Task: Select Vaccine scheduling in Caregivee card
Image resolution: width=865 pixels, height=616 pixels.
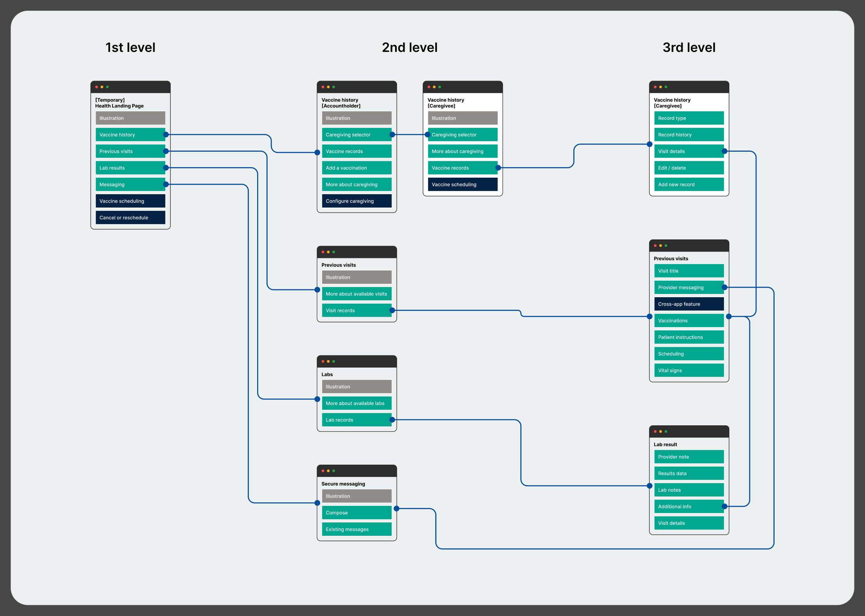Action: click(463, 184)
